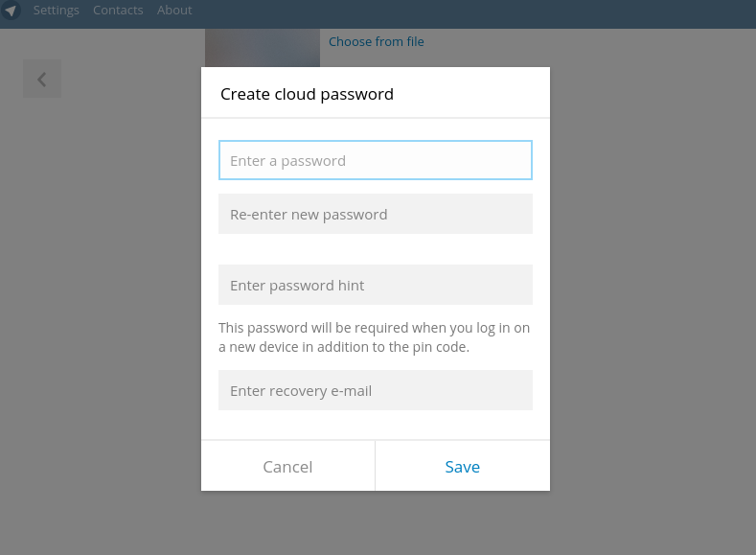Open the Settings menu
756x555 pixels.
[x=56, y=11]
